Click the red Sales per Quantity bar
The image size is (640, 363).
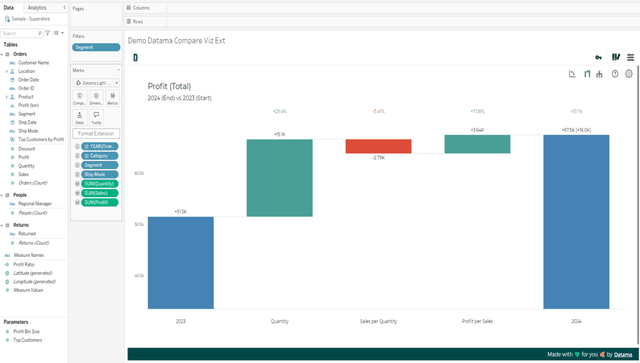click(x=378, y=146)
